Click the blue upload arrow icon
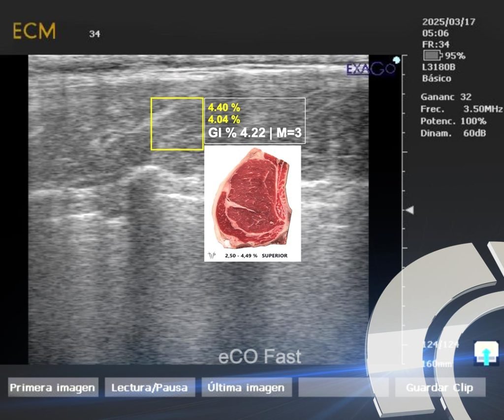 [486, 354]
